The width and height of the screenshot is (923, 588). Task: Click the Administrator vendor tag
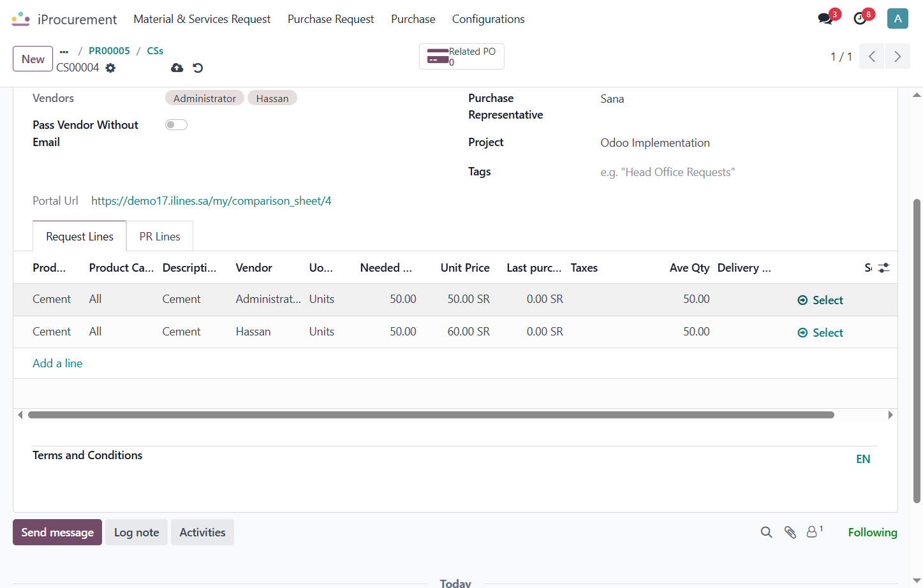pyautogui.click(x=205, y=98)
